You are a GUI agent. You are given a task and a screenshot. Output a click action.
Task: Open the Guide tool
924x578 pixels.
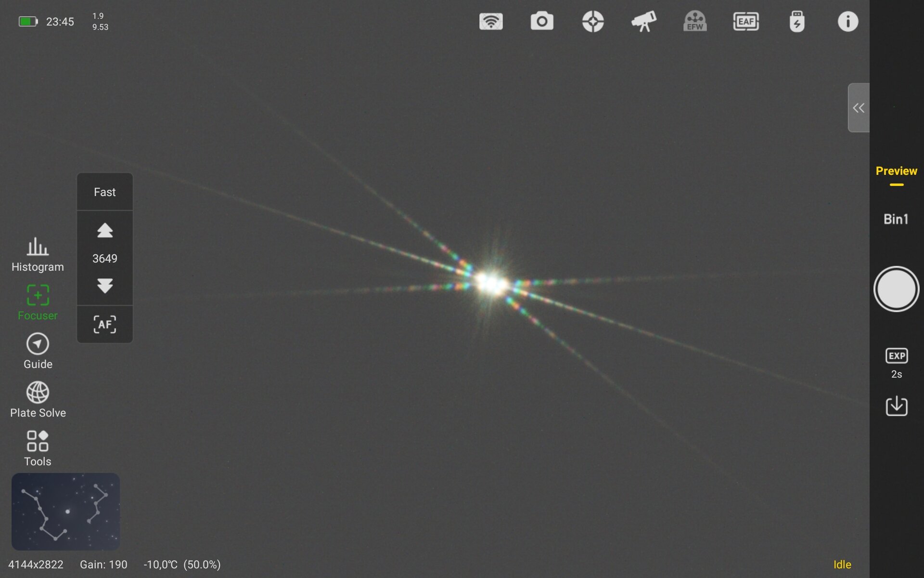click(x=38, y=351)
